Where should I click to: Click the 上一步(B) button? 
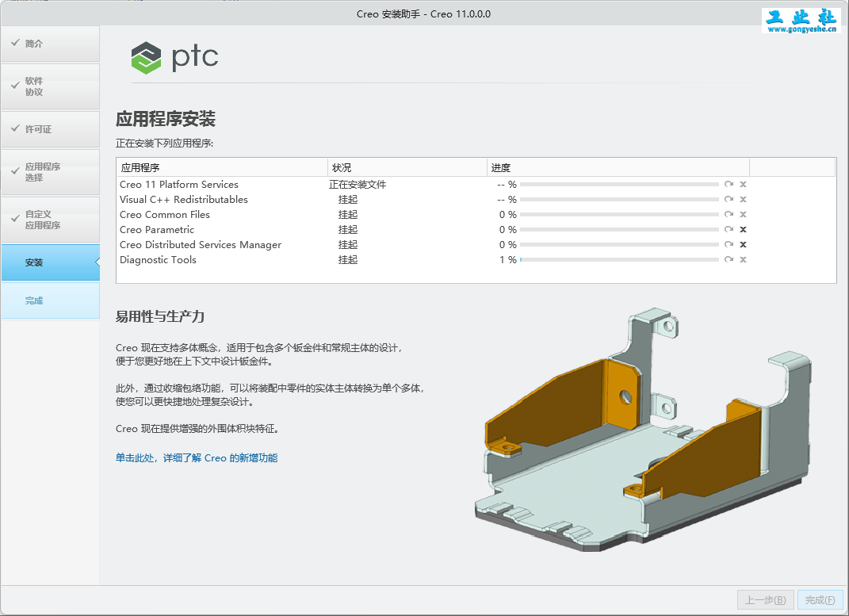(766, 600)
